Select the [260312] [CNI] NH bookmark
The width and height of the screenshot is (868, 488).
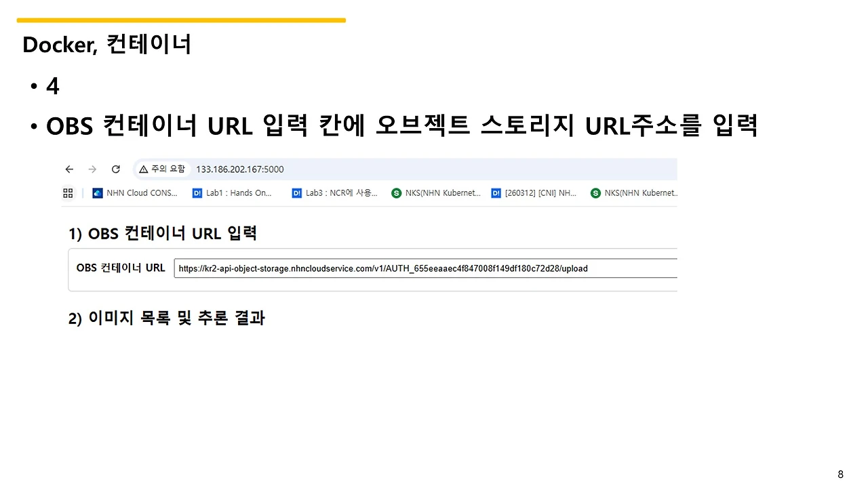[x=538, y=192]
